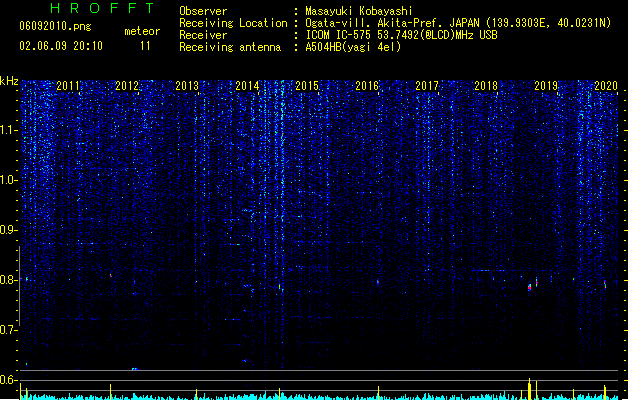Click the Receiving Location label
The image size is (629, 400).
tap(233, 23)
